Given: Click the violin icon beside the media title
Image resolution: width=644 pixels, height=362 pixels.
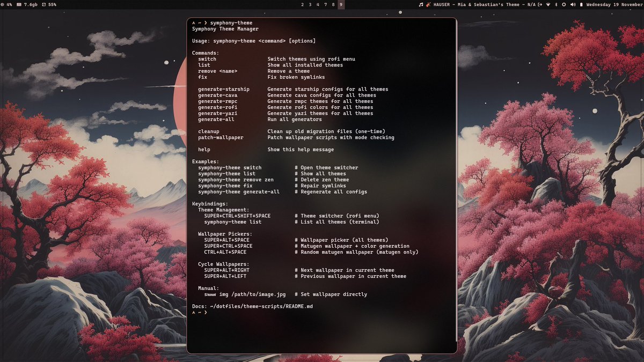Looking at the screenshot, I should pos(428,4).
